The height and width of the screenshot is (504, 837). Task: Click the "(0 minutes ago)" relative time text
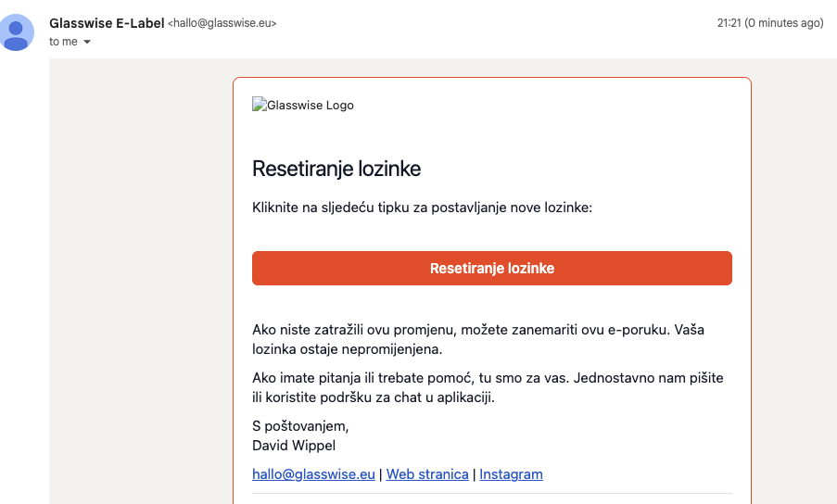click(x=784, y=23)
